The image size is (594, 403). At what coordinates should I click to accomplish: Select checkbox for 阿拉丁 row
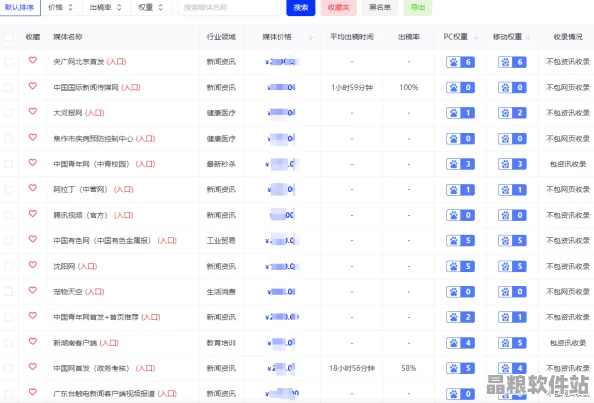(x=8, y=189)
